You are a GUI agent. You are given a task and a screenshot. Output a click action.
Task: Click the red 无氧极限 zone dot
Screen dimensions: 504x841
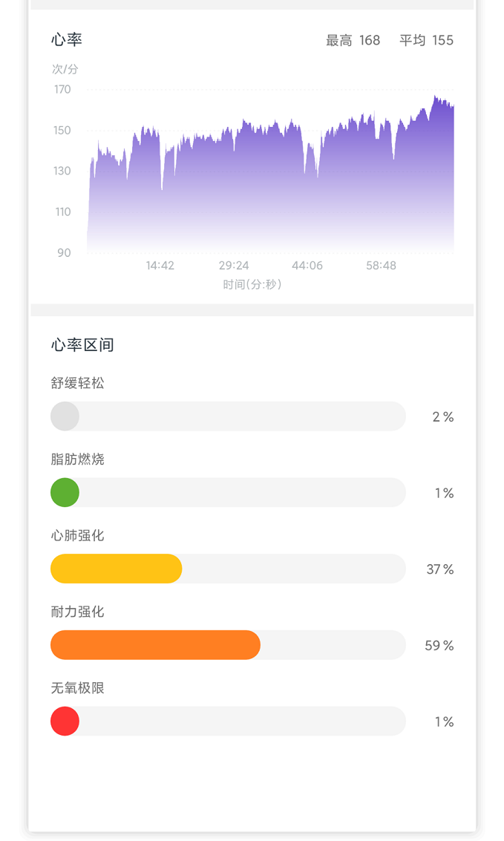click(x=65, y=721)
